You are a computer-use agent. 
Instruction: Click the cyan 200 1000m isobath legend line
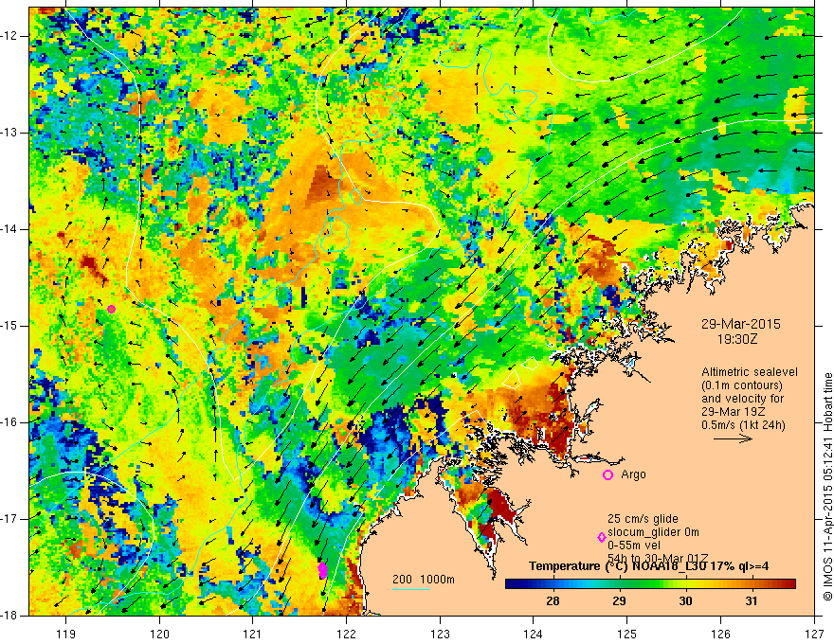(x=411, y=589)
